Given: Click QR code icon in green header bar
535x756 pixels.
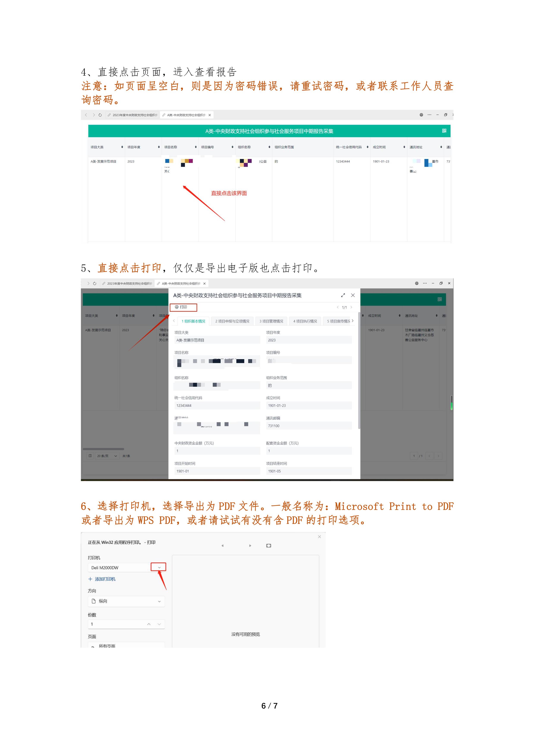Looking at the screenshot, I should [444, 131].
